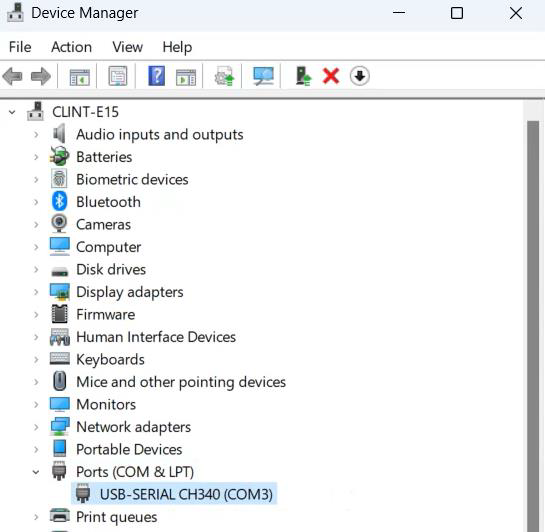This screenshot has height=532, width=545.
Task: Select the Disk drives label
Action: coord(111,269)
